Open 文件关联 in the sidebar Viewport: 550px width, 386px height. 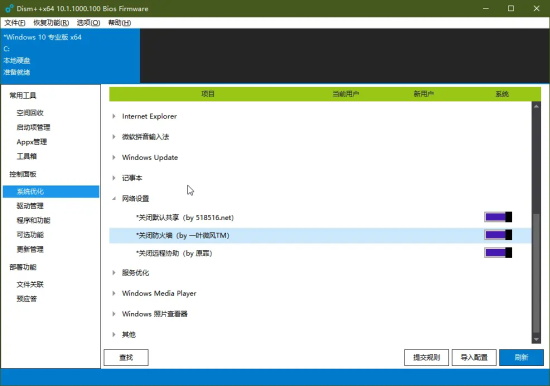click(30, 284)
